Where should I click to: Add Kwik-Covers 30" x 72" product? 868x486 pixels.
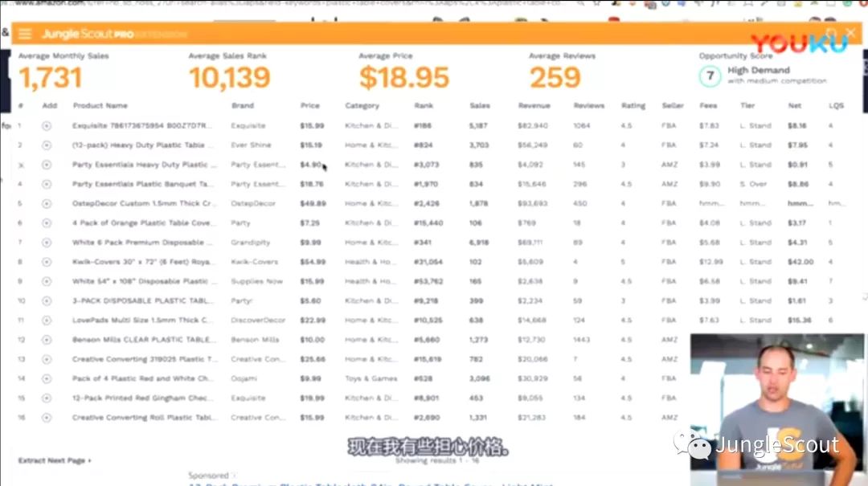click(47, 262)
